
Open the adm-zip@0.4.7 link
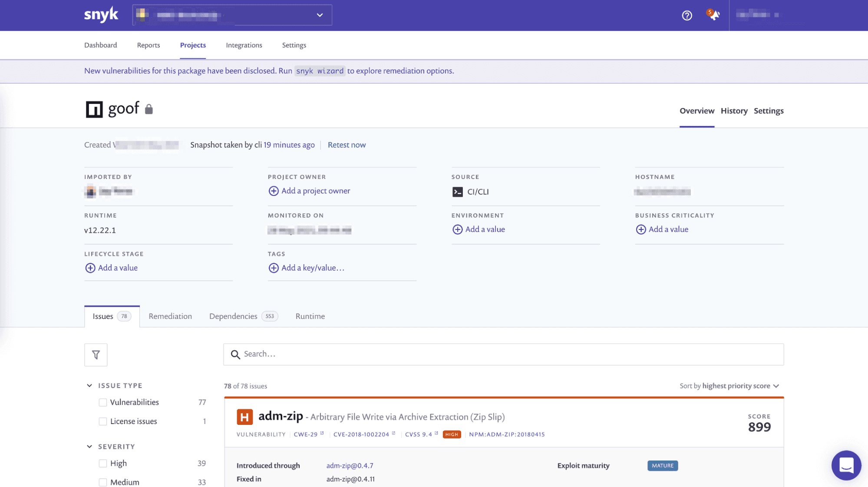(x=350, y=466)
